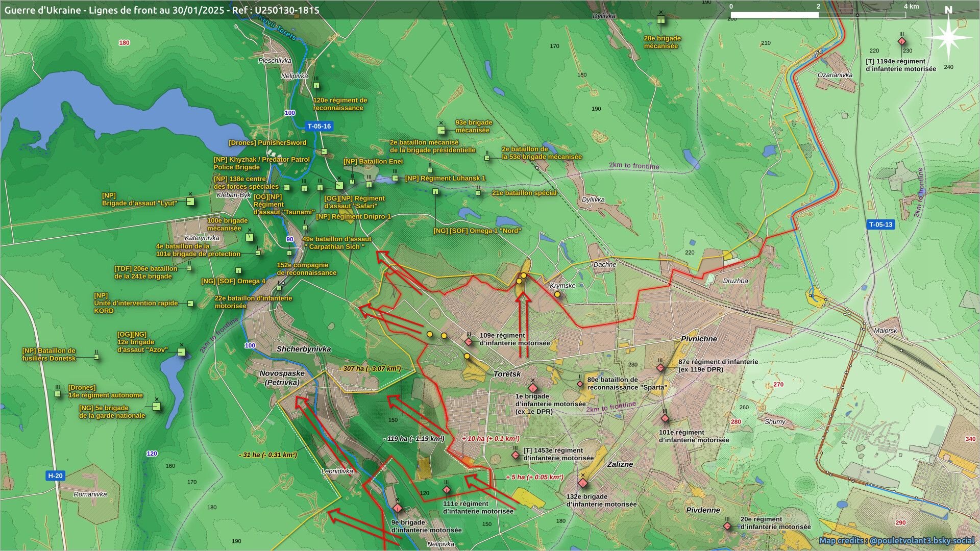Select the Pivnichne town label
Screen dimensions: 980x551
click(x=699, y=339)
